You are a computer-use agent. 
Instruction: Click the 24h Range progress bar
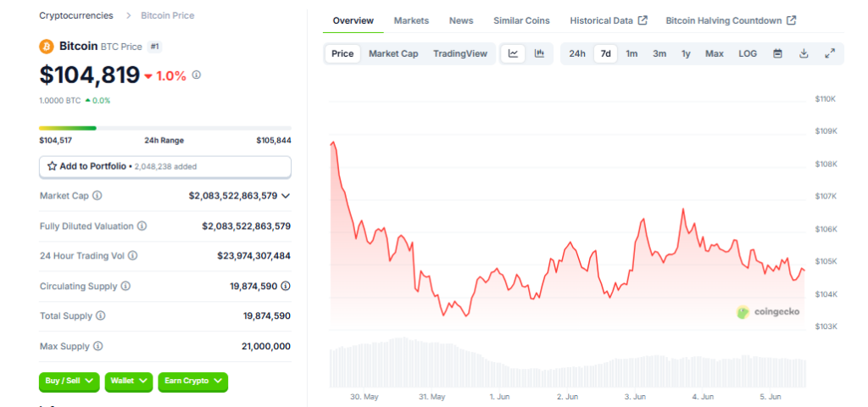165,128
